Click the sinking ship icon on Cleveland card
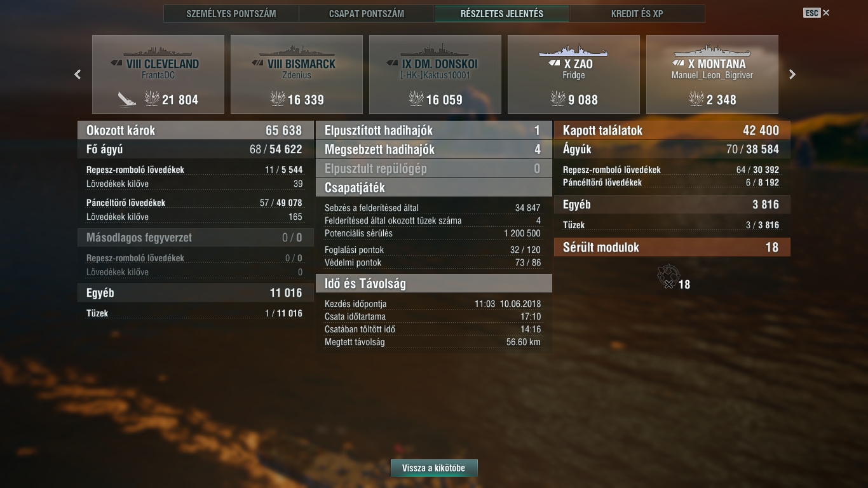 (x=127, y=99)
